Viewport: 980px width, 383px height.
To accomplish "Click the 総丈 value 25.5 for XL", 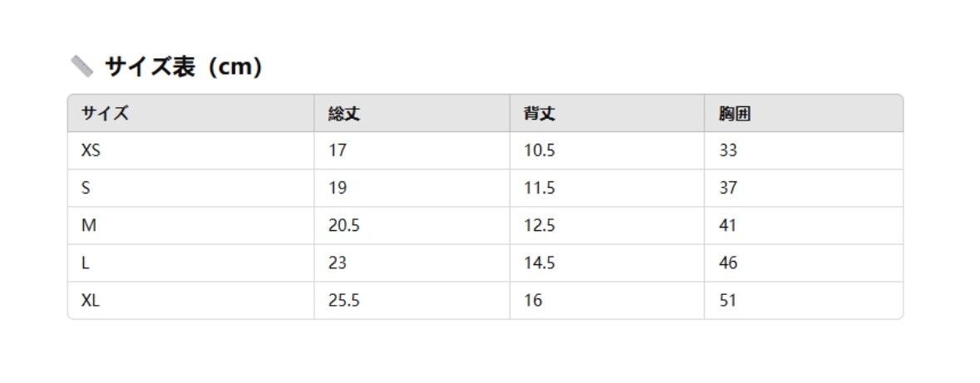I will (343, 301).
